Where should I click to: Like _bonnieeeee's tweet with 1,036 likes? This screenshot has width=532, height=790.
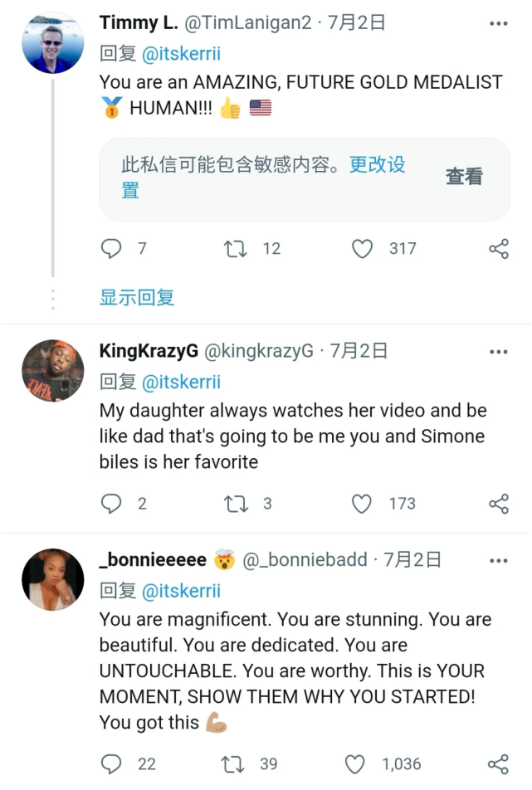[x=355, y=763]
